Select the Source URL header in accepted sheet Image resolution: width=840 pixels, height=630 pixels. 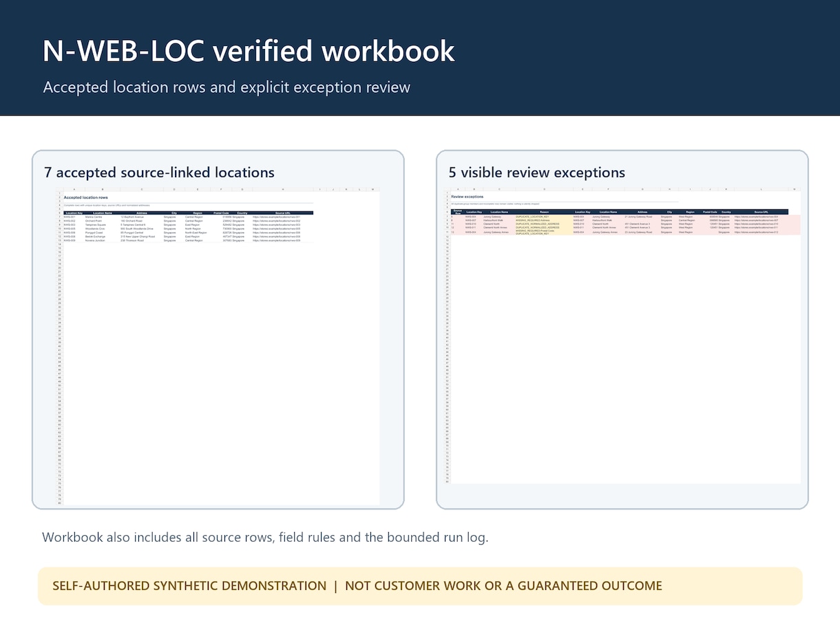283,213
